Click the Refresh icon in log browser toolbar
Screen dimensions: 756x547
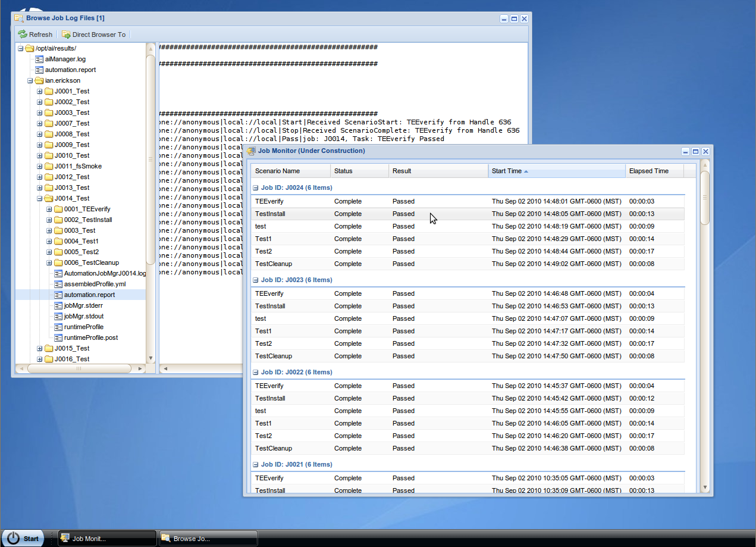click(23, 35)
